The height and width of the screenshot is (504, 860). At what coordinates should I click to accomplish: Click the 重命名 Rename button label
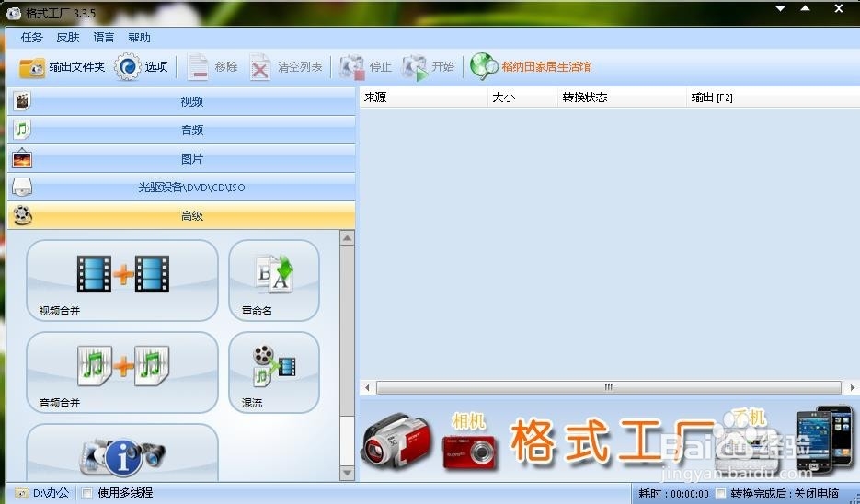[257, 311]
